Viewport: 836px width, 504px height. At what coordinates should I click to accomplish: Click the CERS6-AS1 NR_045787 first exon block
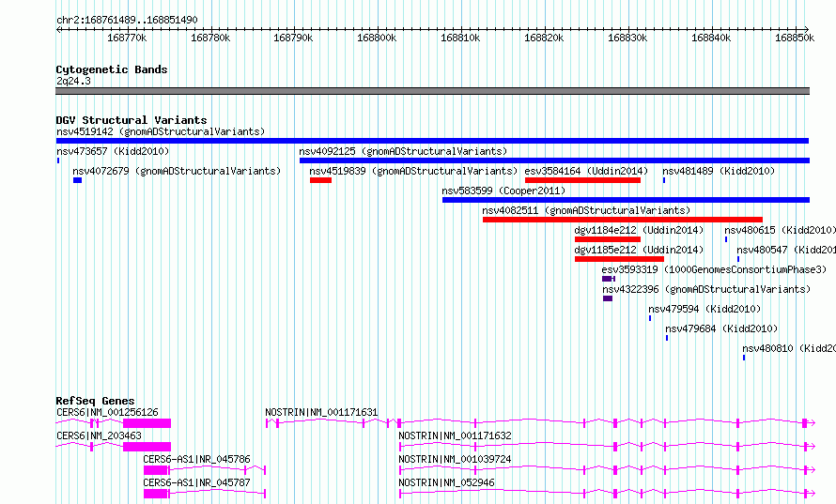pos(156,494)
